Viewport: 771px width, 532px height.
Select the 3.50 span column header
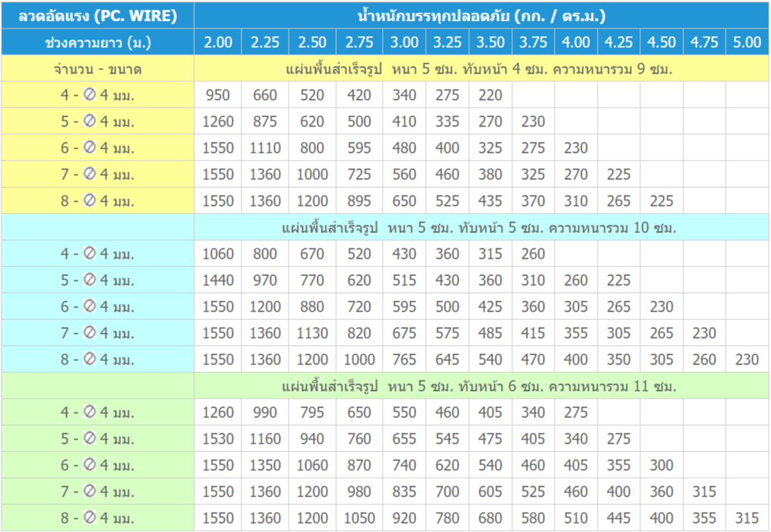point(491,42)
